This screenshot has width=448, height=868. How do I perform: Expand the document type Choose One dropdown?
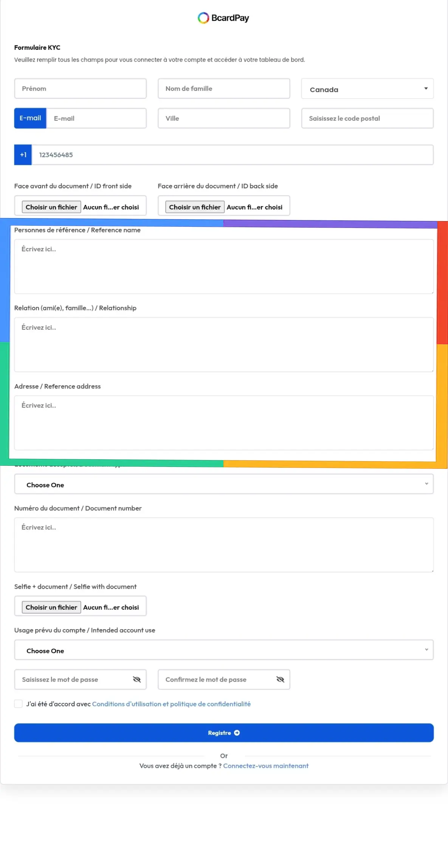coord(224,484)
